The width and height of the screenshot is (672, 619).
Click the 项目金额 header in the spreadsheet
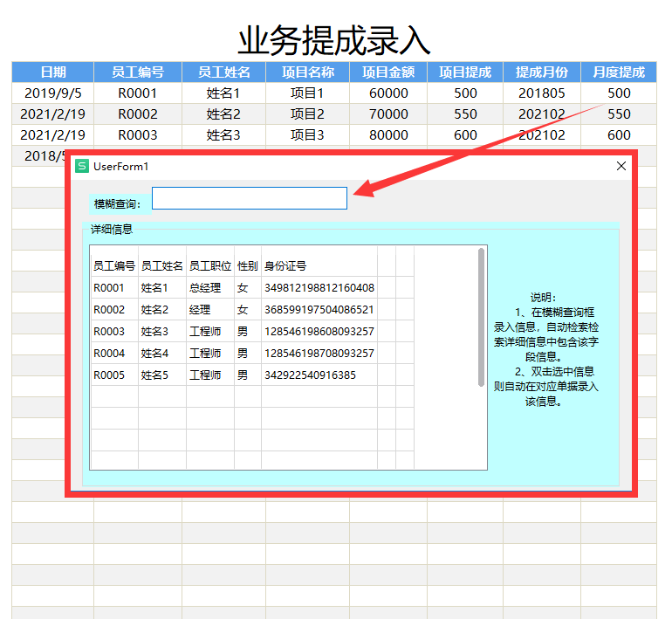388,72
